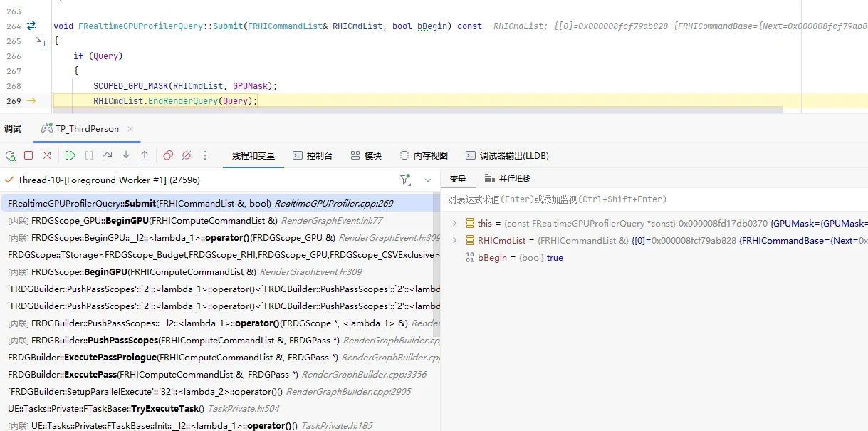Viewport: 868px width, 431px height.
Task: Step out of the current function
Action: click(145, 155)
